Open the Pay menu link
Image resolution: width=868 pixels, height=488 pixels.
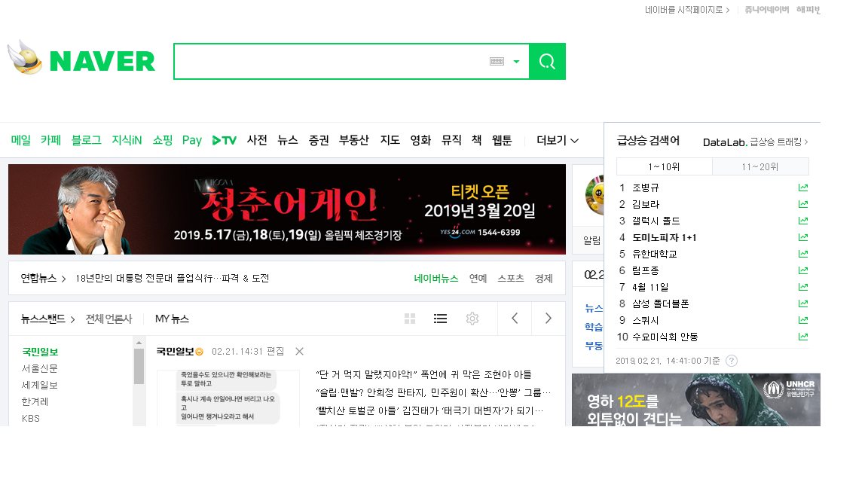tap(192, 141)
